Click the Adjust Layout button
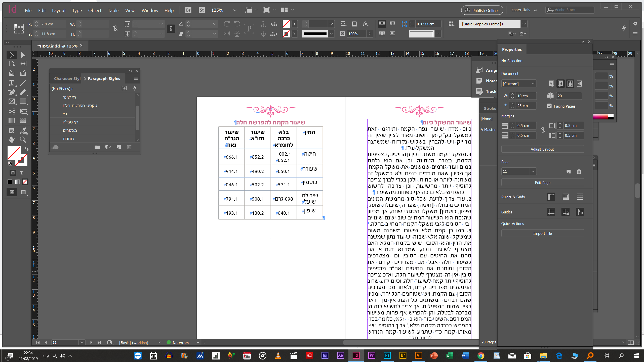The image size is (644, 362). coord(542,149)
